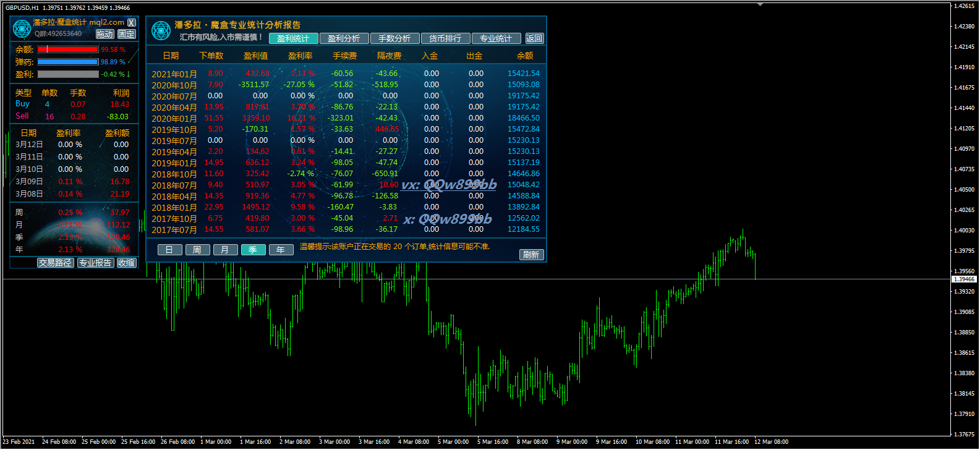Image resolution: width=980 pixels, height=450 pixels.
Task: Click the -3511.57 profit value
Action: (x=254, y=85)
